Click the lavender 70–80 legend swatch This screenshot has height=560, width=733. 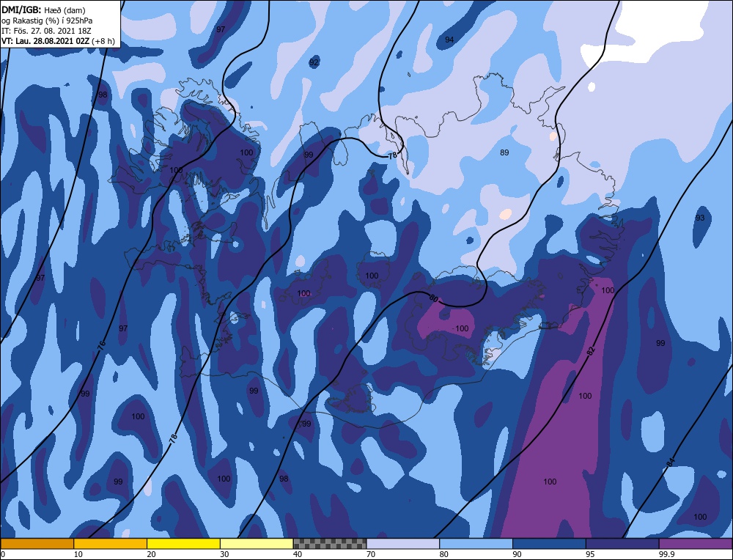tap(403, 544)
